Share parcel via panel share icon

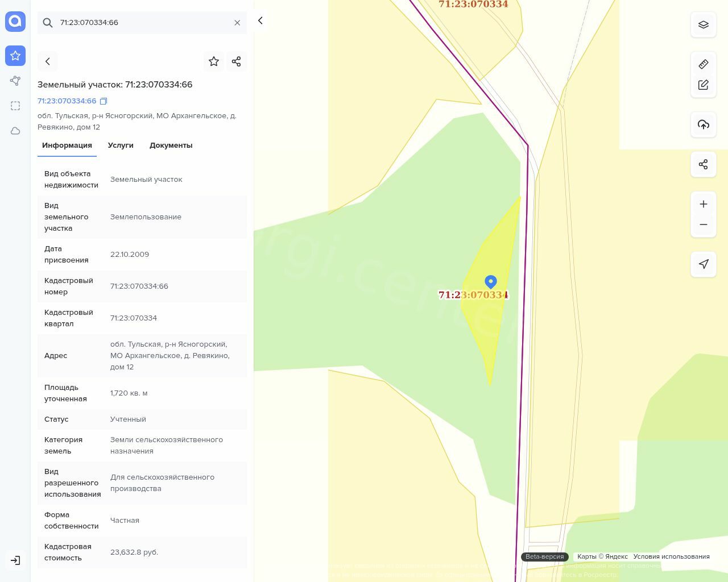[237, 61]
